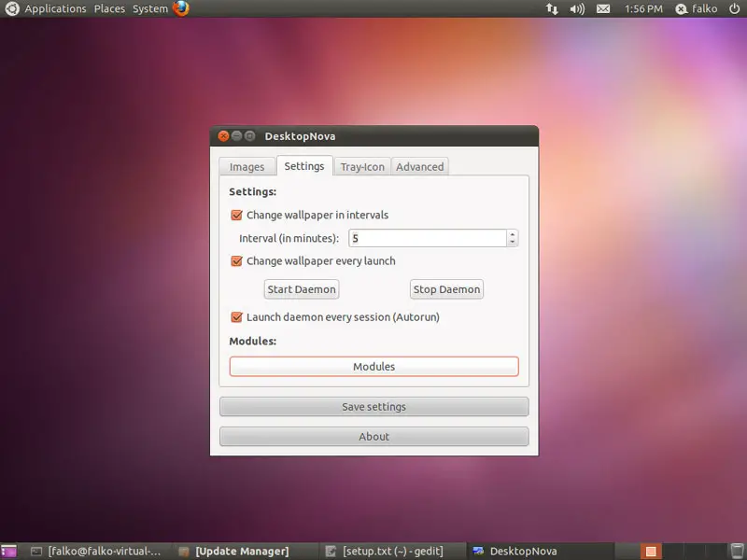
Task: Increase the interval with the up arrow
Action: point(512,234)
